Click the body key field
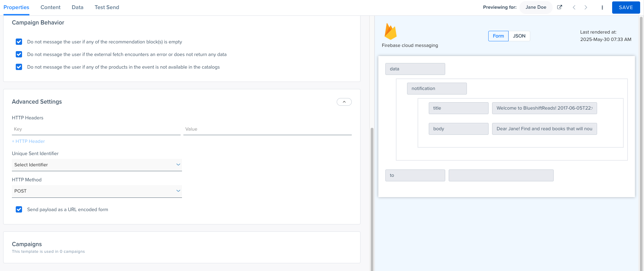 pyautogui.click(x=458, y=129)
